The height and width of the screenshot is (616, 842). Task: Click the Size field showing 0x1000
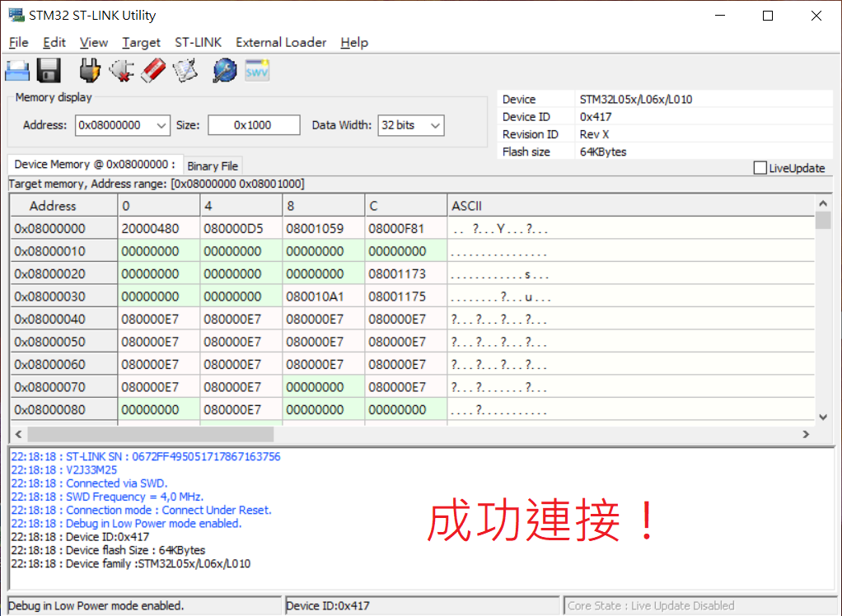(x=254, y=125)
